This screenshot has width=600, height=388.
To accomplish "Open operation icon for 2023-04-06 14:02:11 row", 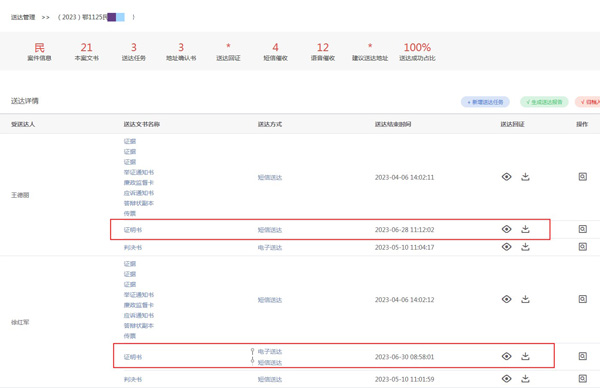I will (582, 176).
